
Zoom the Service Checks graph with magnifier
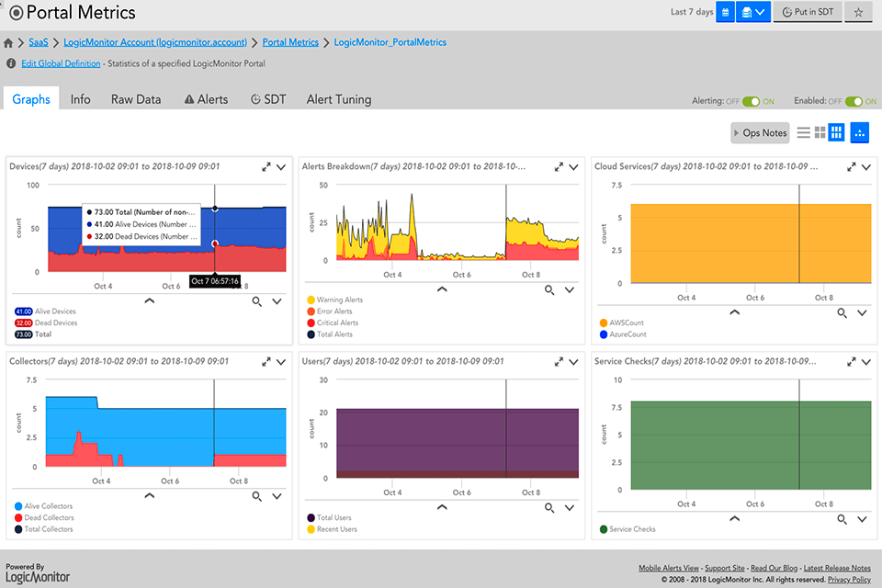pyautogui.click(x=842, y=519)
